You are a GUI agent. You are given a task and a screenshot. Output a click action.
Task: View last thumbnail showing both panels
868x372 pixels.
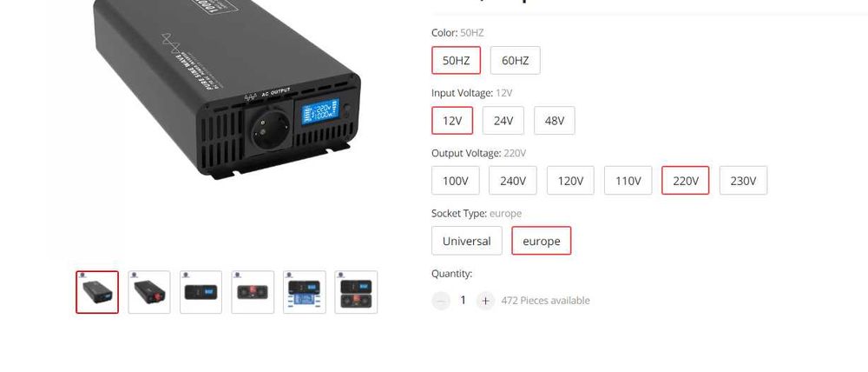356,292
